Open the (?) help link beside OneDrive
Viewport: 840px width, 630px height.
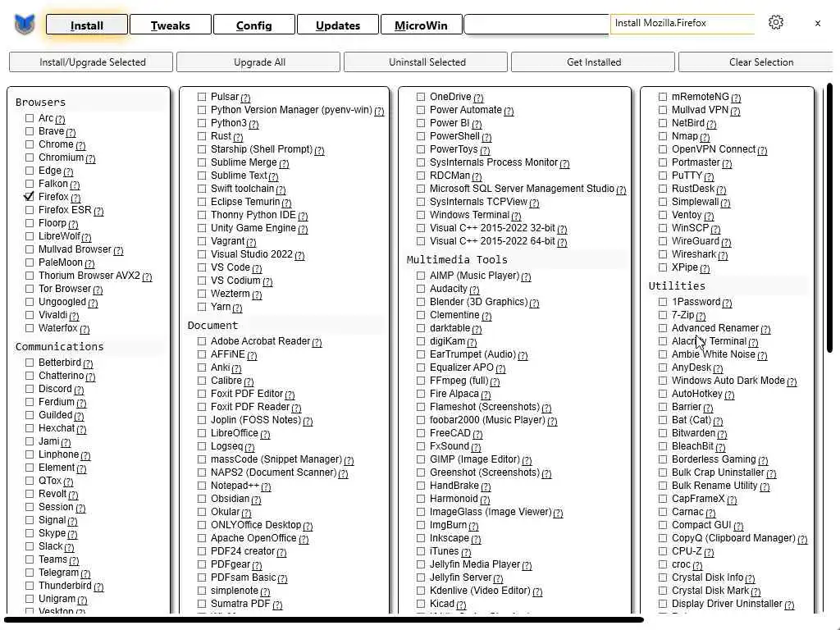click(478, 98)
